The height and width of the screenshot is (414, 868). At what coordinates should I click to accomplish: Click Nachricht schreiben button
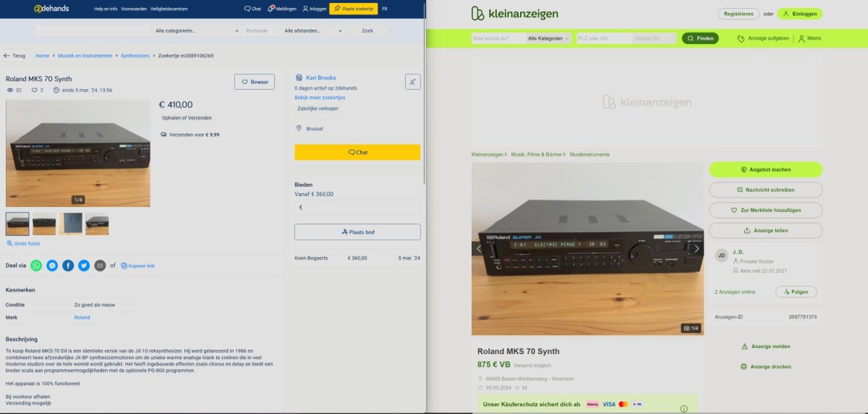765,190
